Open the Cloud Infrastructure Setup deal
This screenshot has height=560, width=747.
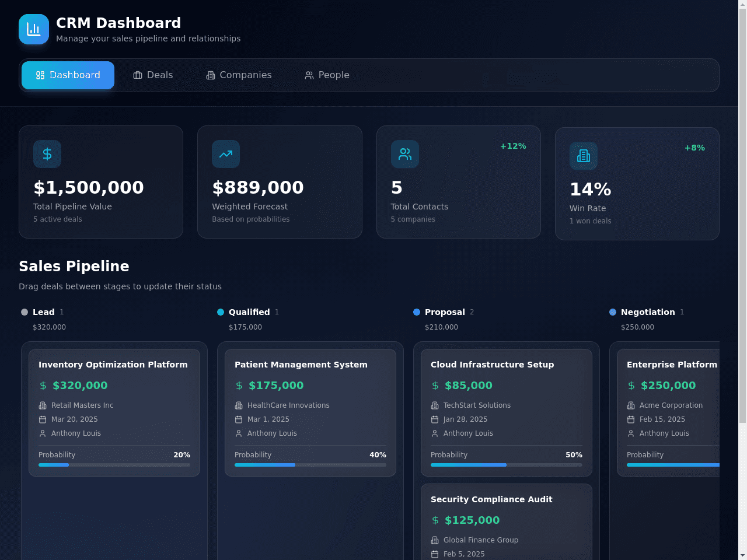[x=507, y=412]
